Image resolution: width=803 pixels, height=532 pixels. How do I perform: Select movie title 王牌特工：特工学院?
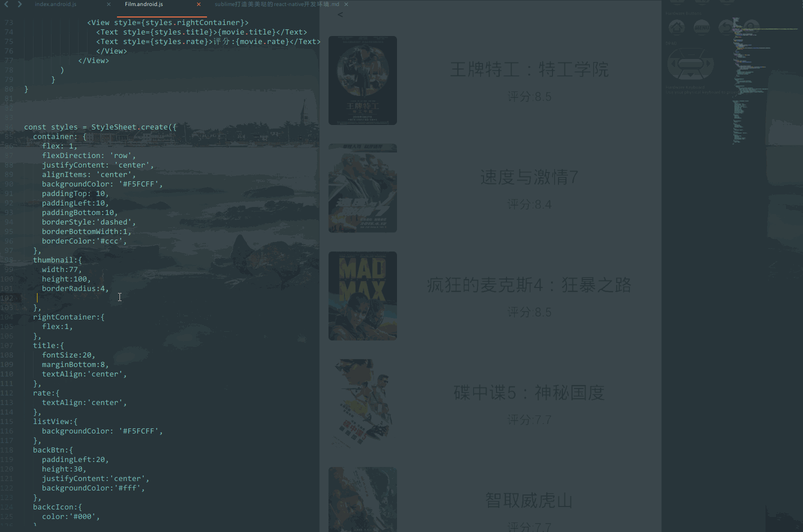point(529,69)
